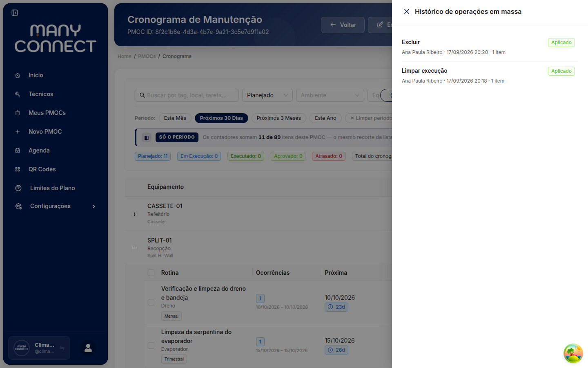Open the Planejado status dropdown
588x368 pixels.
click(x=267, y=95)
